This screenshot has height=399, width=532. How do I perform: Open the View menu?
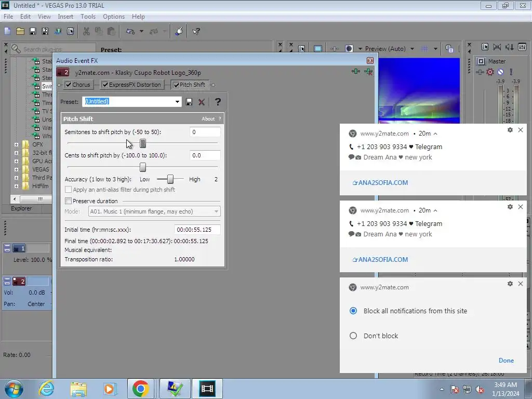pos(44,16)
